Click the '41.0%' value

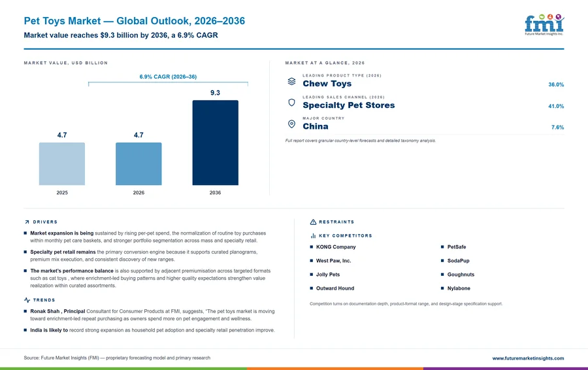556,106
